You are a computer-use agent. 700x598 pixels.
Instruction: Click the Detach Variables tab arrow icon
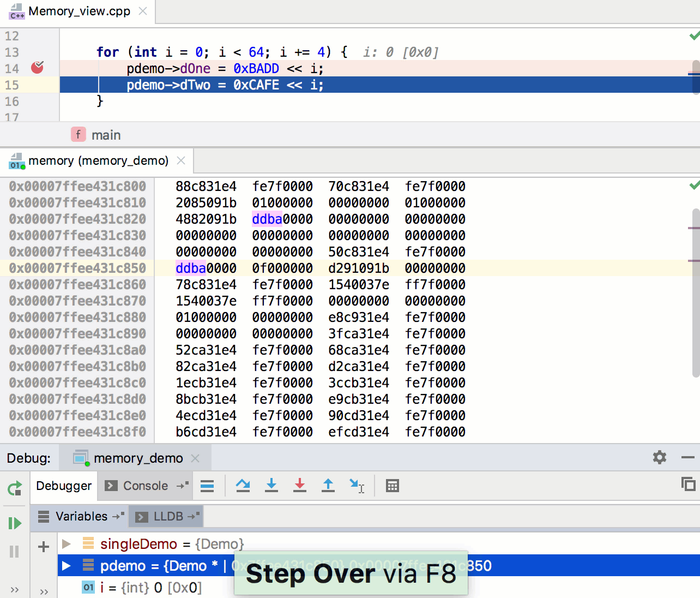[x=118, y=516]
